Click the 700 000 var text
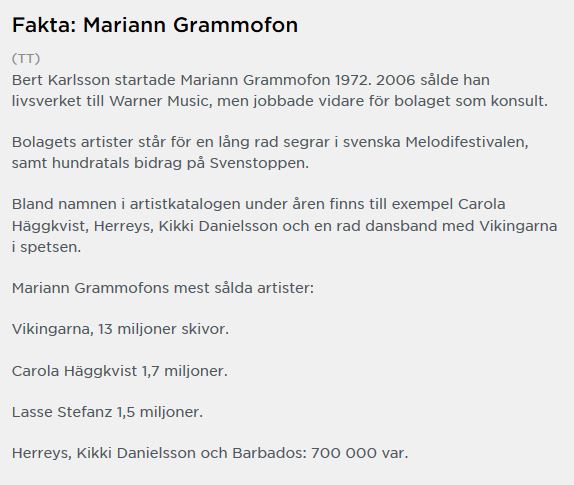 [x=359, y=453]
